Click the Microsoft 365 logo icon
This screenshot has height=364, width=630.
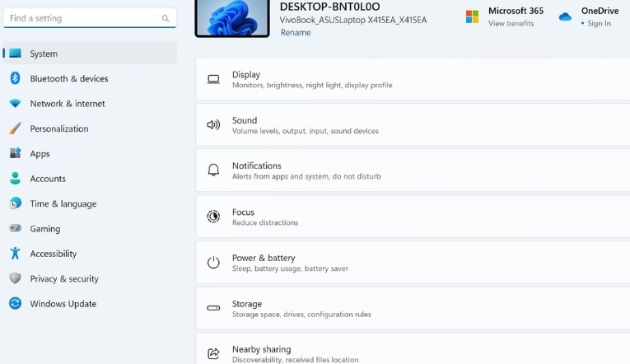472,16
